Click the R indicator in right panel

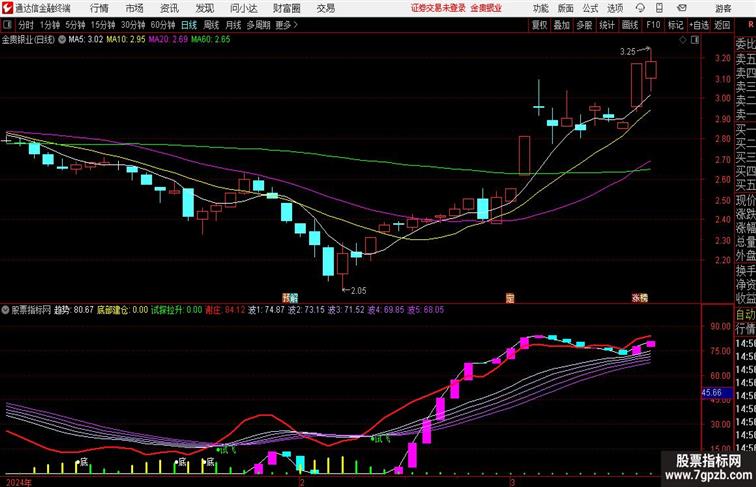751,25
